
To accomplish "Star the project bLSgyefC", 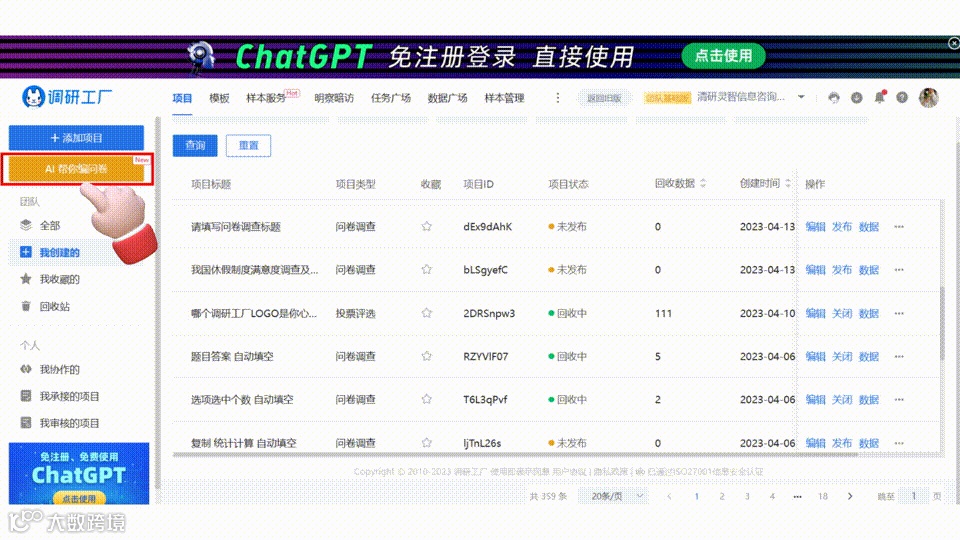I will [427, 269].
